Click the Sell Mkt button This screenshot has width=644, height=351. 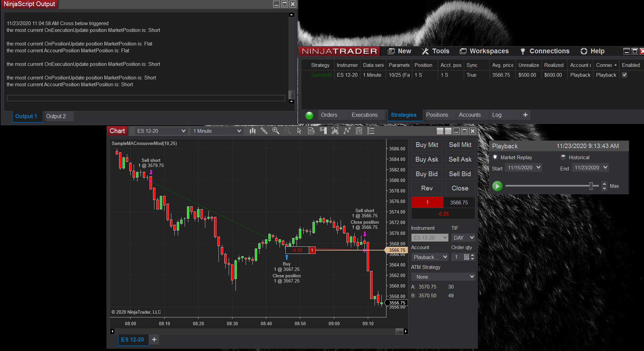(x=460, y=145)
